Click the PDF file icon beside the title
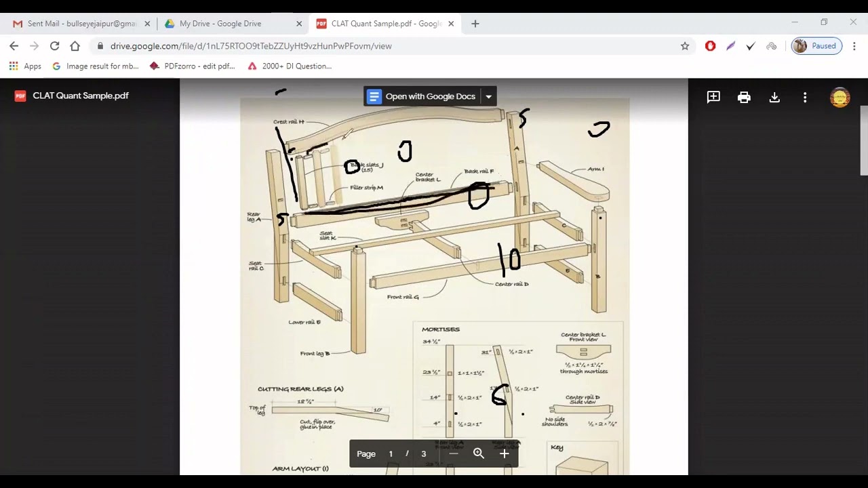This screenshot has height=488, width=868. pos(20,96)
